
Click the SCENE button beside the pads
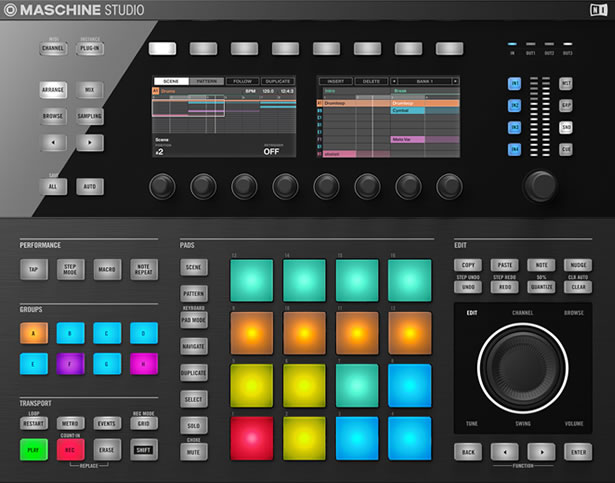click(x=194, y=267)
